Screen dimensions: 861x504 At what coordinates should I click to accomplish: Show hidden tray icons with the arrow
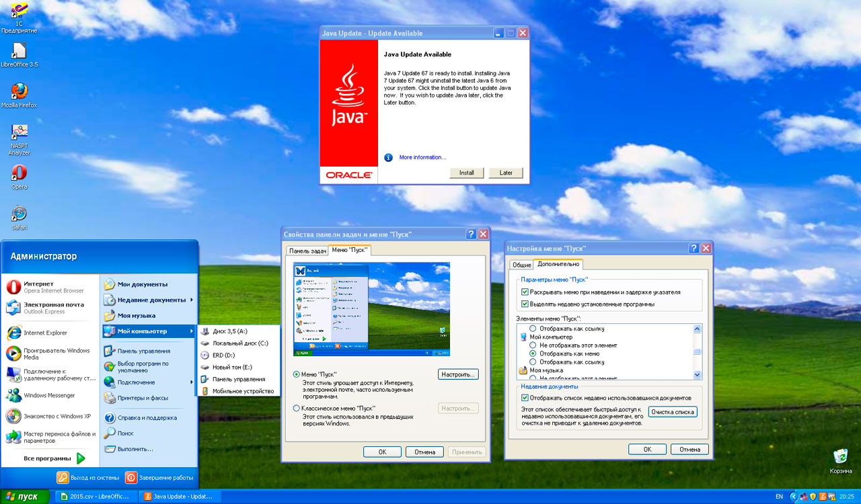[x=794, y=497]
